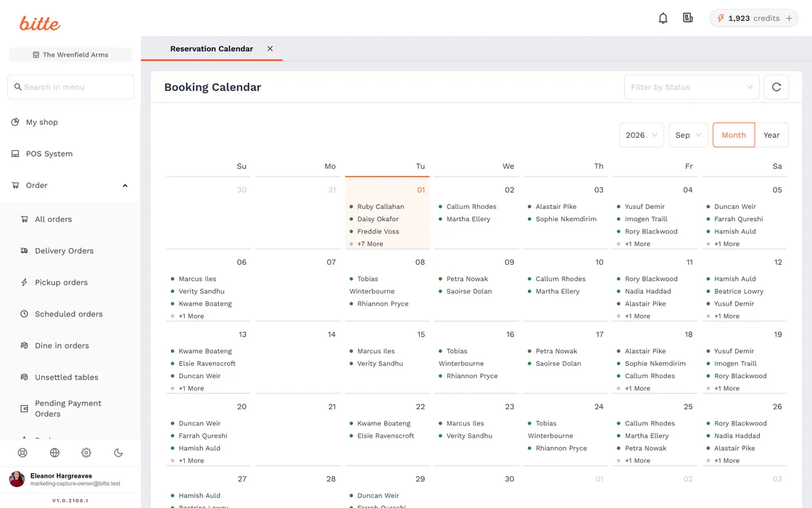Click the Delivery Orders truck icon

click(25, 251)
